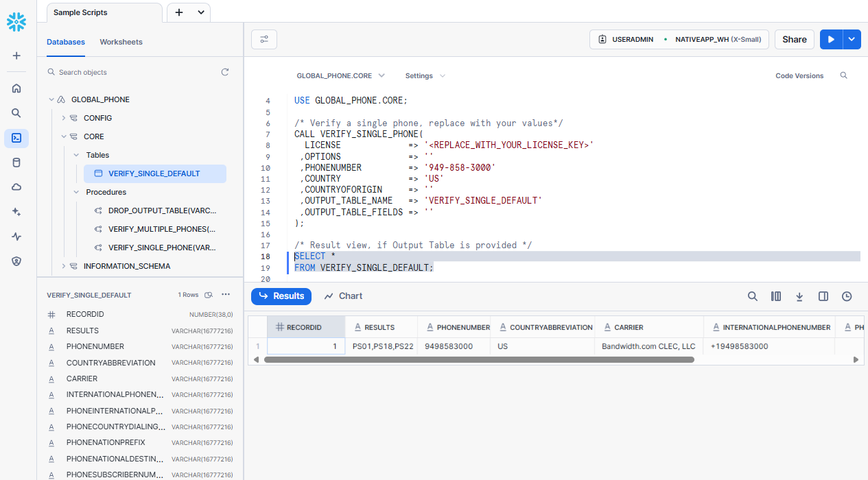Expand the CONFIG schema
Screen dimensions: 868x480
tap(64, 118)
